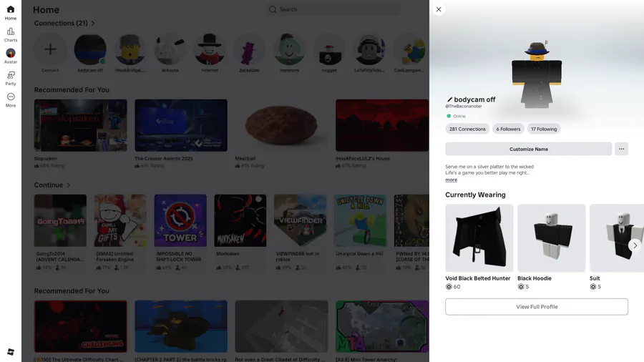Image resolution: width=644 pixels, height=362 pixels.
Task: Open the three-dot options button beside Customize Name
Action: pyautogui.click(x=621, y=149)
